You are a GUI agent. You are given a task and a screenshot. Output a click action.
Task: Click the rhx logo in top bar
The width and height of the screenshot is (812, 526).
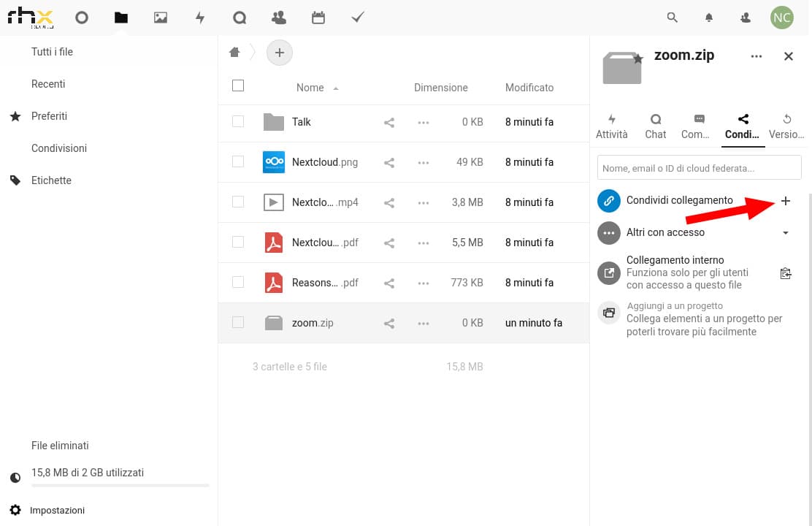point(30,17)
